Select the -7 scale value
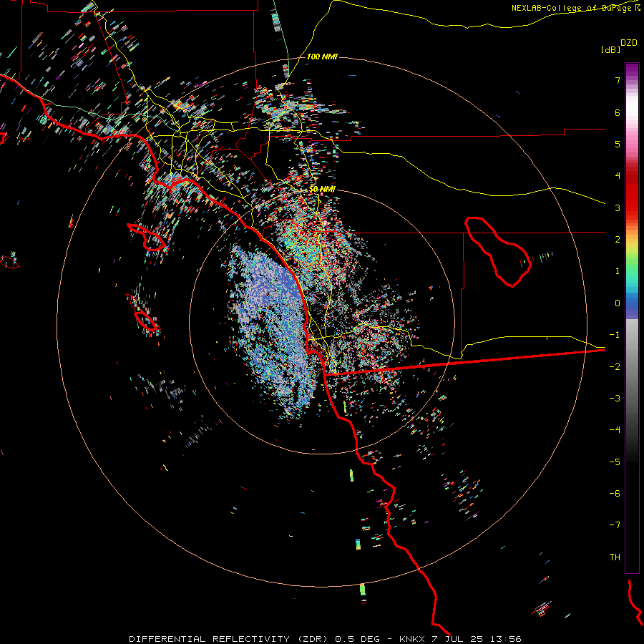This screenshot has width=644, height=644. pos(615,525)
